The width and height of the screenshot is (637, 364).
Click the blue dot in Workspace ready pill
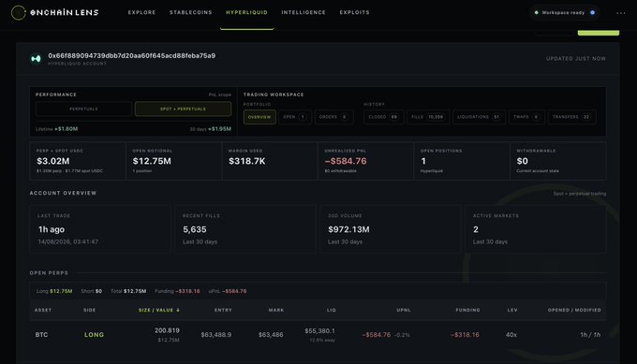[592, 12]
